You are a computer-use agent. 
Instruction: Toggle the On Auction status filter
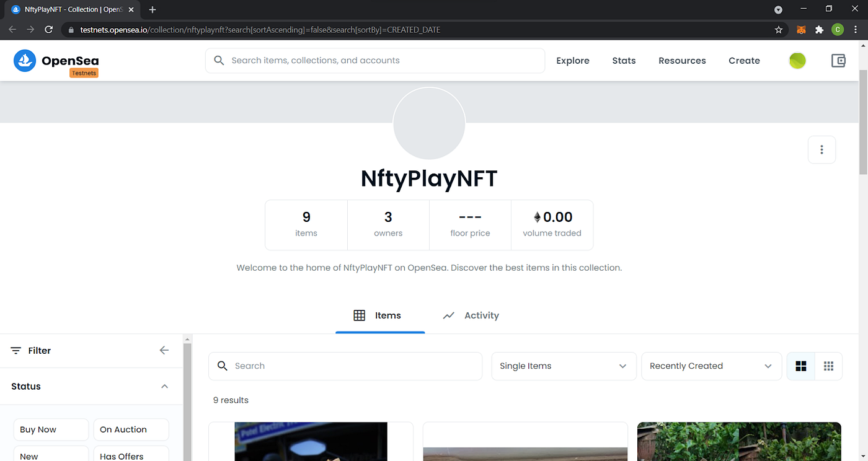131,429
